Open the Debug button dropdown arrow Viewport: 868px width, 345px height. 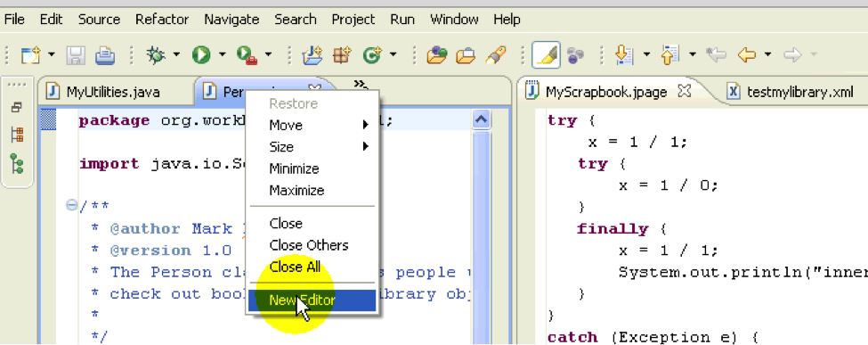[x=176, y=54]
